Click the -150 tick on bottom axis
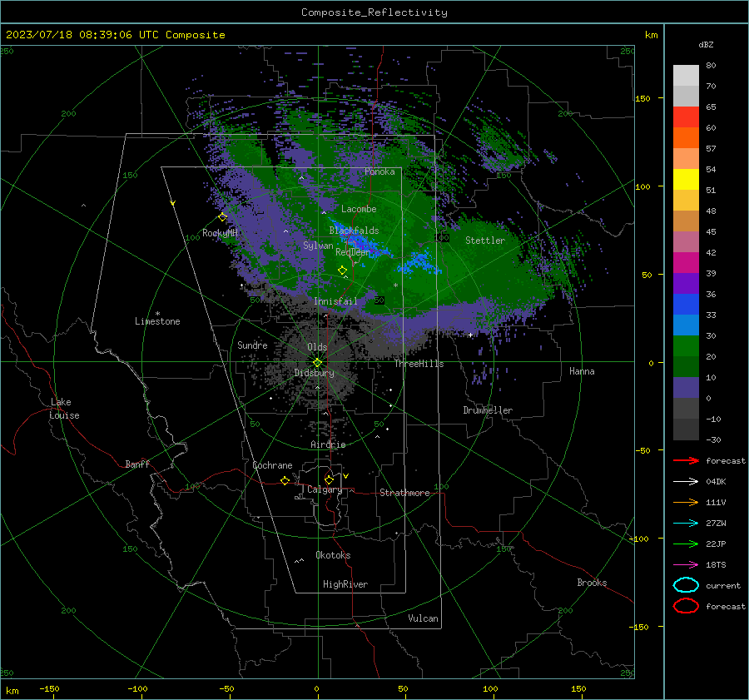 click(49, 689)
